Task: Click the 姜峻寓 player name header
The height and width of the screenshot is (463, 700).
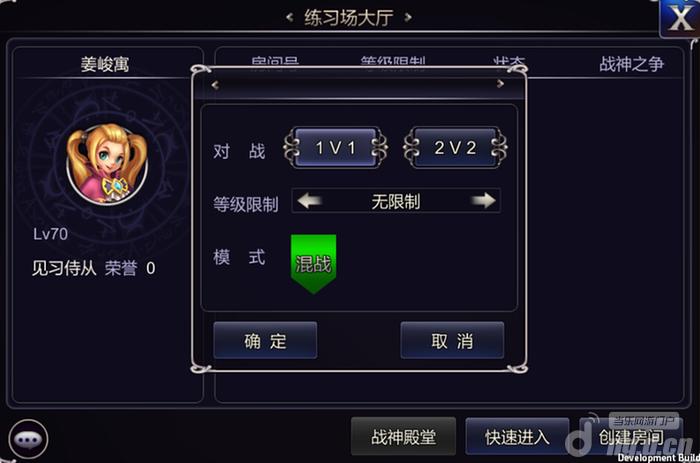Action: (x=105, y=64)
